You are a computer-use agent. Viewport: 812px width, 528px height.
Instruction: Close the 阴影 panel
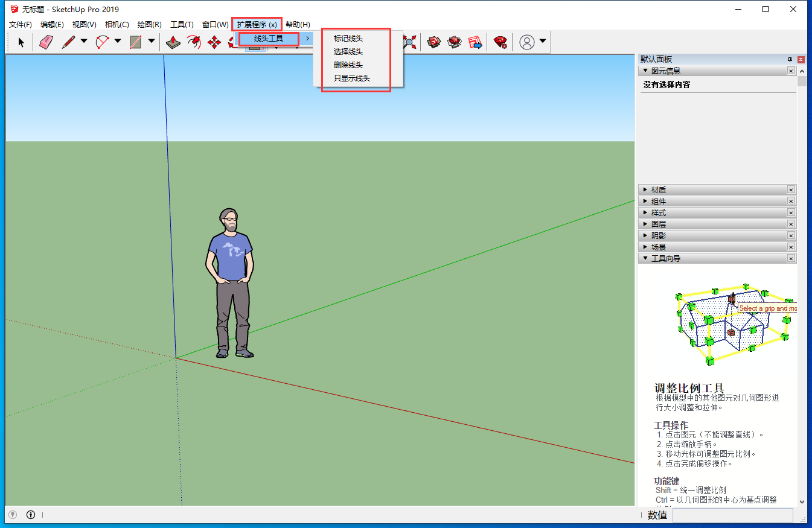tap(791, 235)
